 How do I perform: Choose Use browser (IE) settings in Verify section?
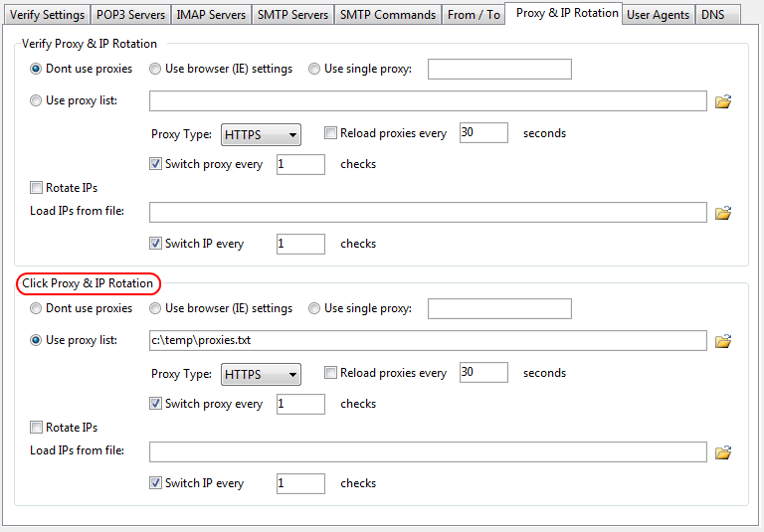point(156,69)
